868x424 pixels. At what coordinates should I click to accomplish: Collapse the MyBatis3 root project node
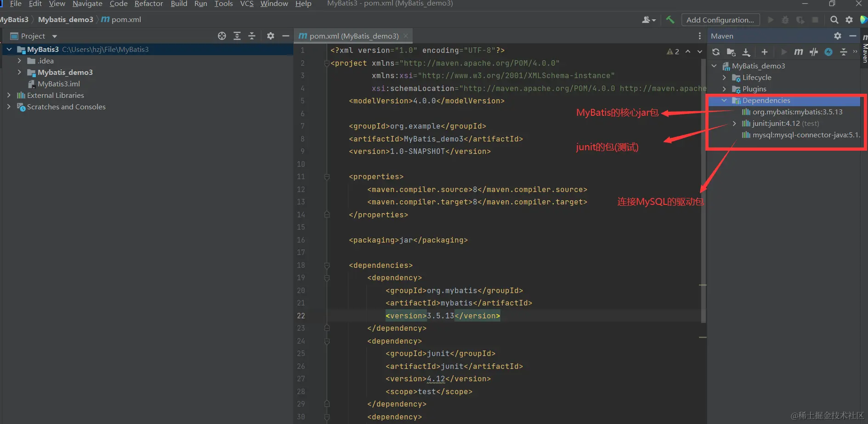coord(9,49)
